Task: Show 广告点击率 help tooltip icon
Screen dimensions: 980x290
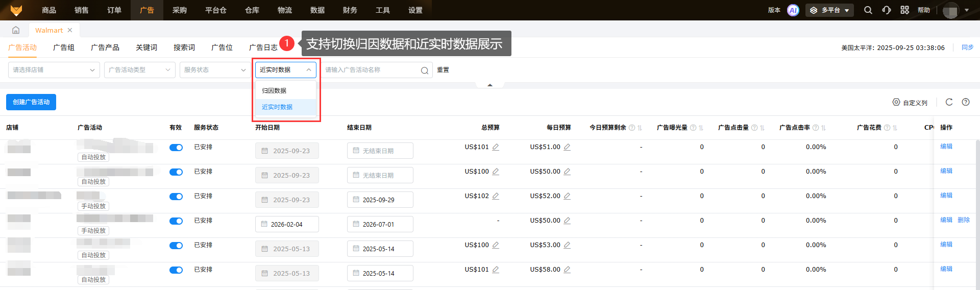Action: 816,128
